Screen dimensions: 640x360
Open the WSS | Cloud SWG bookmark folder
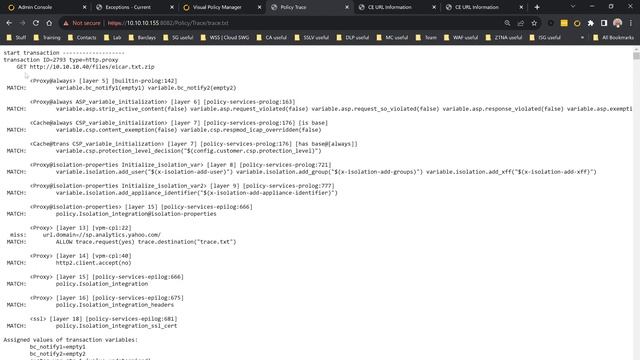[x=225, y=38]
